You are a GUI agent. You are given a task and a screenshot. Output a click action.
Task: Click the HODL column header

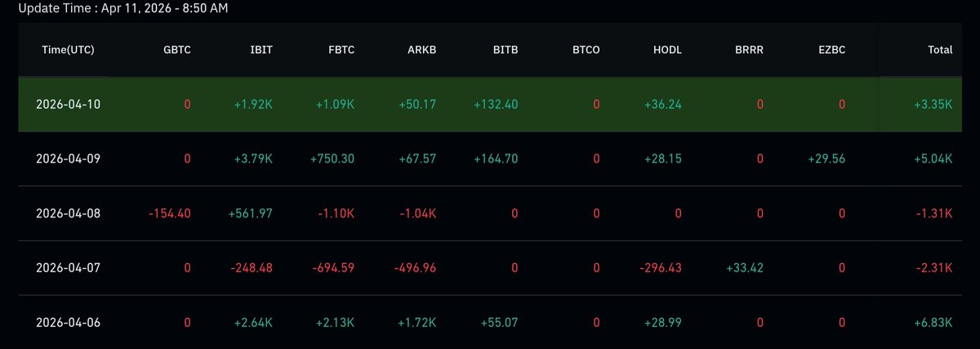pyautogui.click(x=667, y=50)
